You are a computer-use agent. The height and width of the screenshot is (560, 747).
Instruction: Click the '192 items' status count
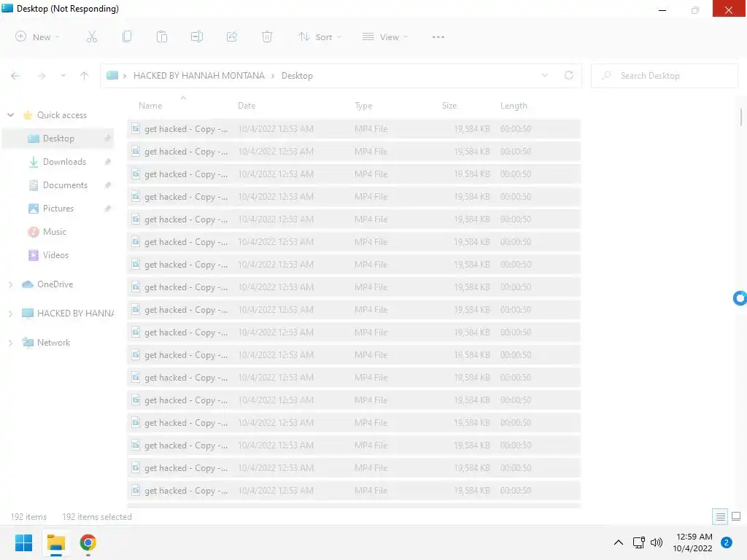(x=28, y=517)
